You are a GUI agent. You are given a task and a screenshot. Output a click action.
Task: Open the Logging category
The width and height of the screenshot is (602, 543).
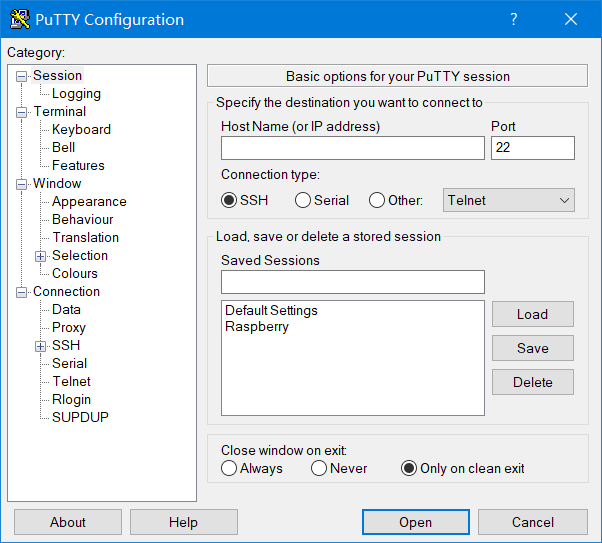[x=76, y=94]
